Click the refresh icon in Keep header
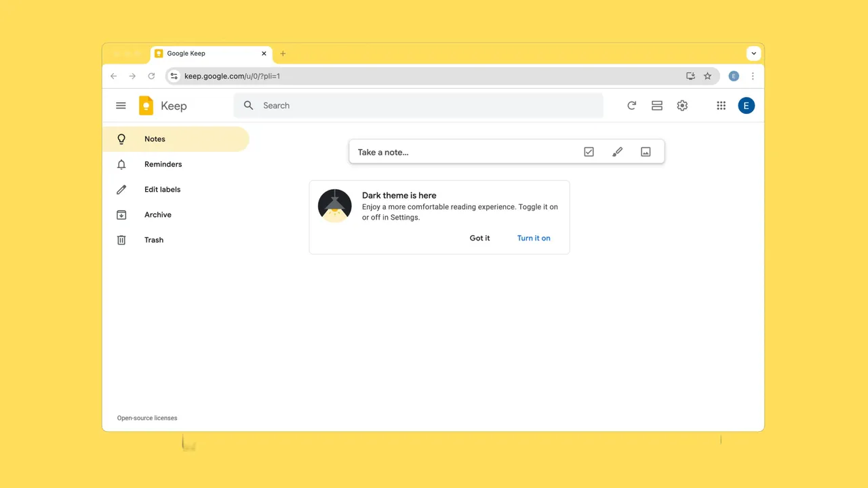 coord(631,106)
